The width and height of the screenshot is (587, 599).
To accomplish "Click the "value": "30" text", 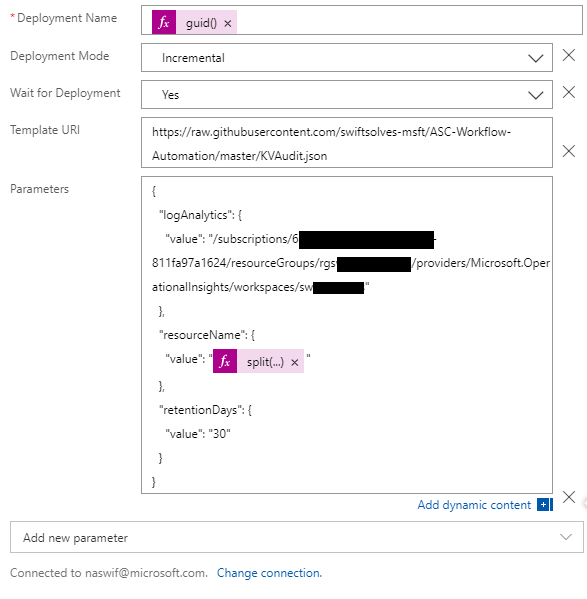I will click(198, 434).
